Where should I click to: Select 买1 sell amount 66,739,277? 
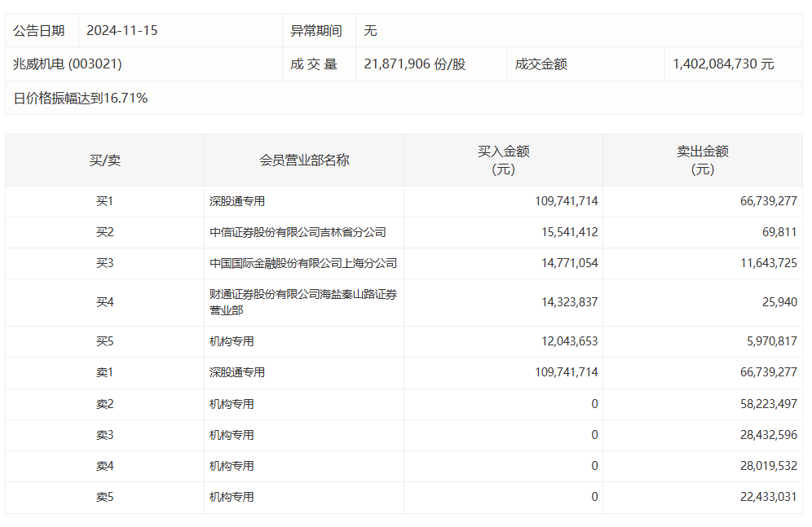769,201
